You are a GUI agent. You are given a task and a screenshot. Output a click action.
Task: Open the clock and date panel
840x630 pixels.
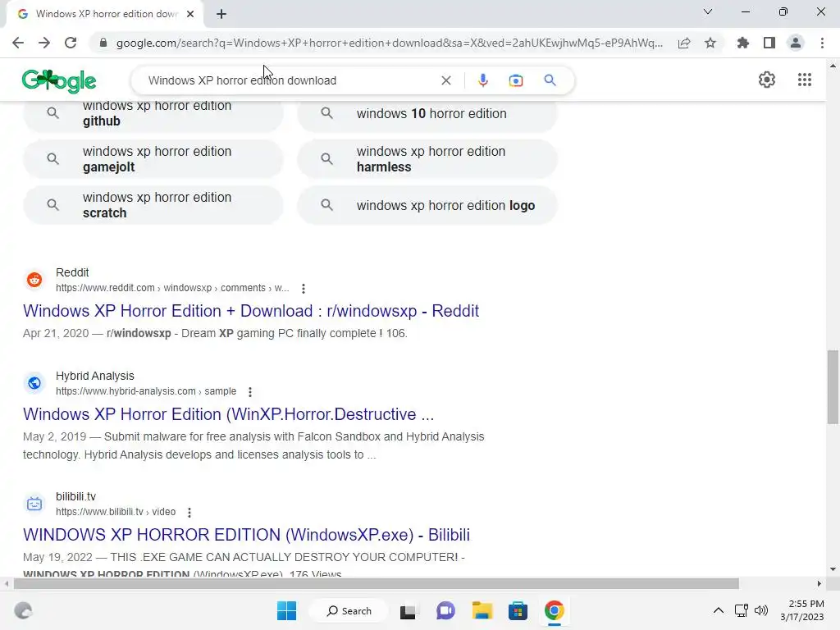802,610
